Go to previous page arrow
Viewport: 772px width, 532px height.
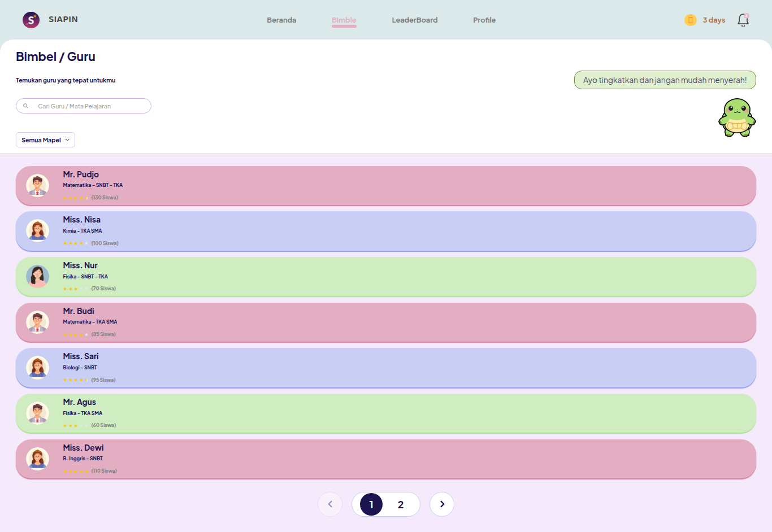coord(330,504)
